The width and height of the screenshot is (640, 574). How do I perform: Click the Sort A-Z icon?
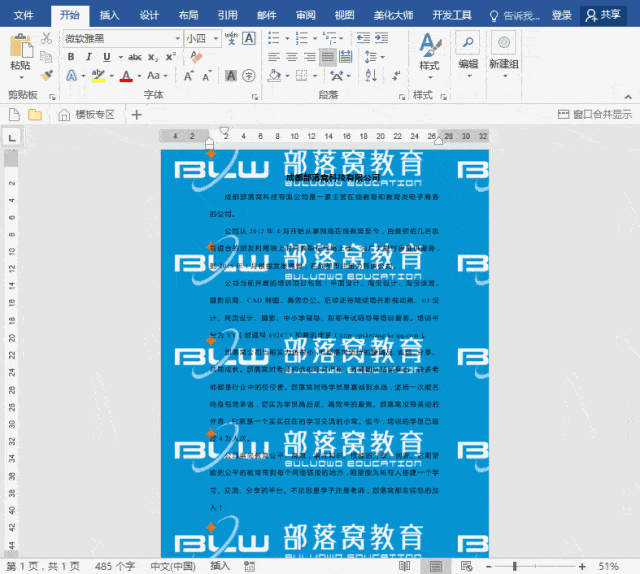point(371,76)
